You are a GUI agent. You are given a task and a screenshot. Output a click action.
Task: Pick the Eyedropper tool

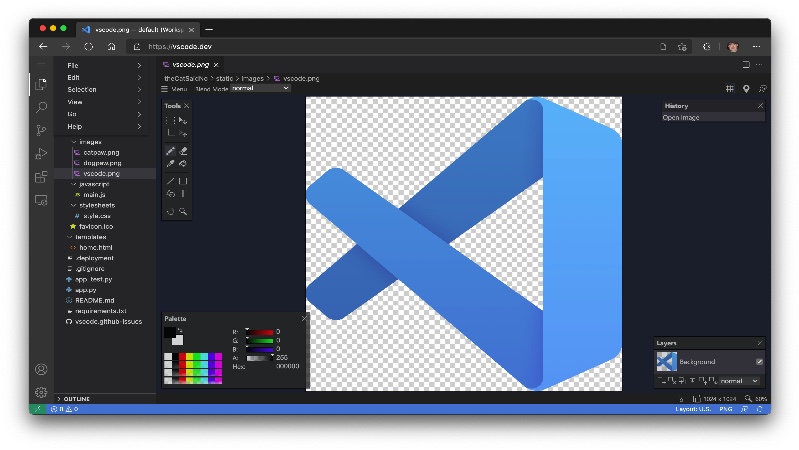171,164
